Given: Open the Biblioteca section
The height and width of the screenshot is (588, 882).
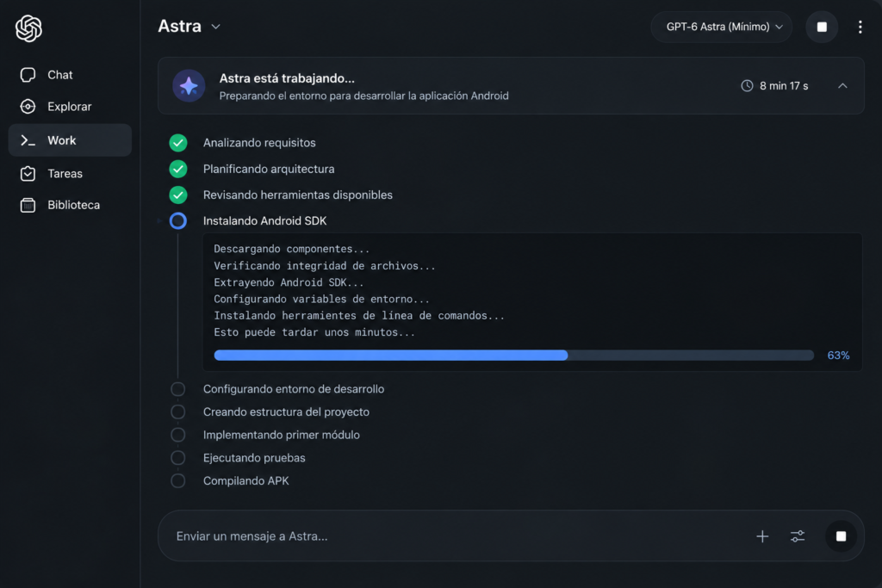Looking at the screenshot, I should (70, 205).
